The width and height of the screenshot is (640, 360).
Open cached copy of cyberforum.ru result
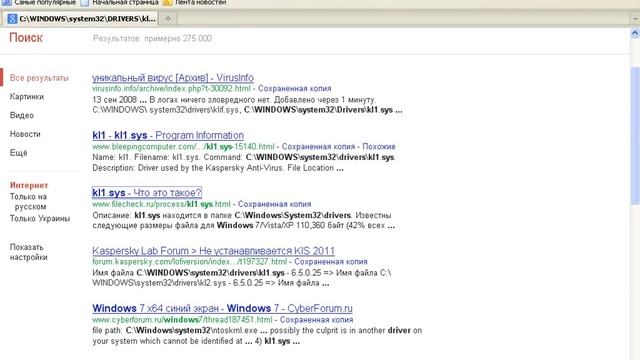316,320
